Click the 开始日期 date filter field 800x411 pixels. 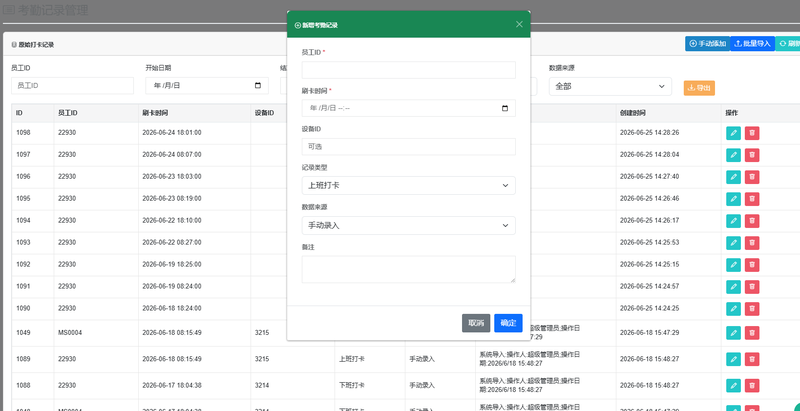click(207, 86)
